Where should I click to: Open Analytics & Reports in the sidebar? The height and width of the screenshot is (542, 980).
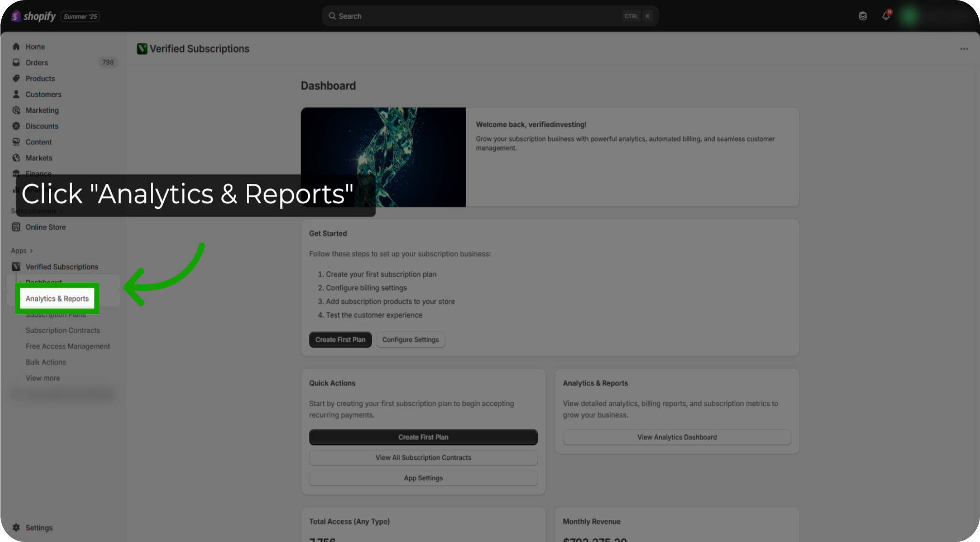[57, 299]
